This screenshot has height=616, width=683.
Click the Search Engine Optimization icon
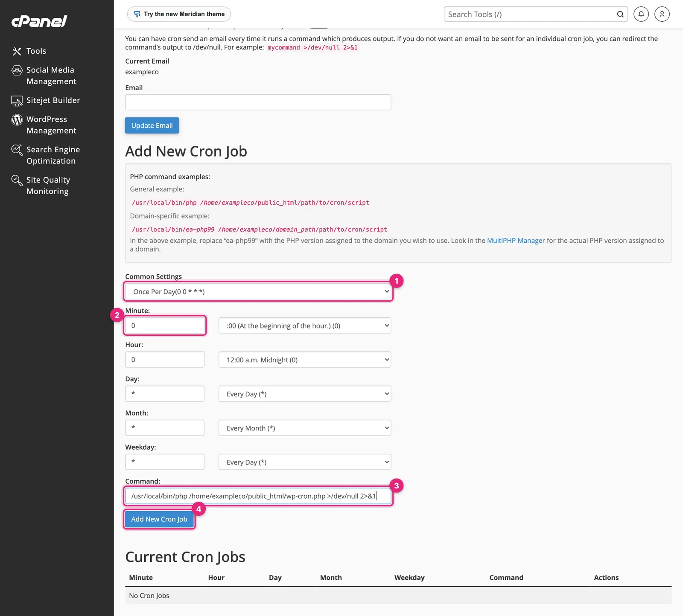[x=17, y=150]
